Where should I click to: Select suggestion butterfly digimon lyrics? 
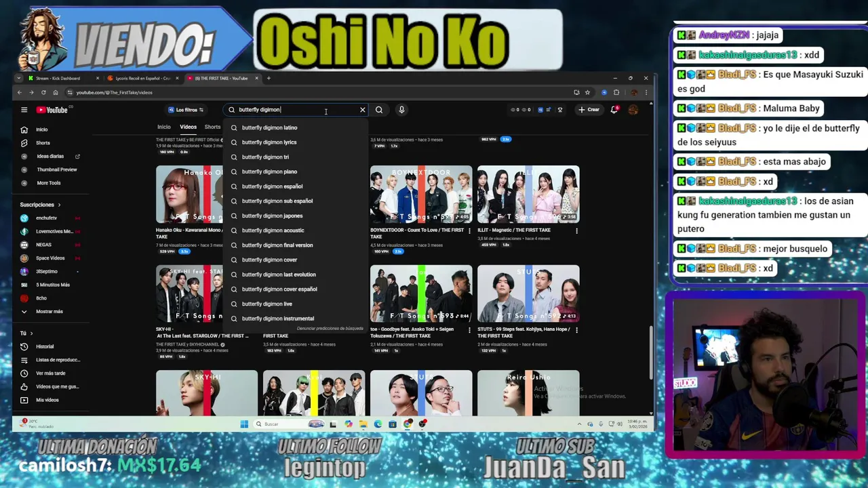(x=295, y=142)
